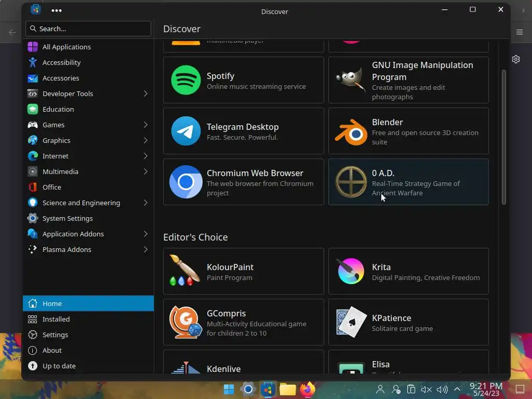Select the Home navigation item
Screen dimensions: 532x399
(88, 303)
